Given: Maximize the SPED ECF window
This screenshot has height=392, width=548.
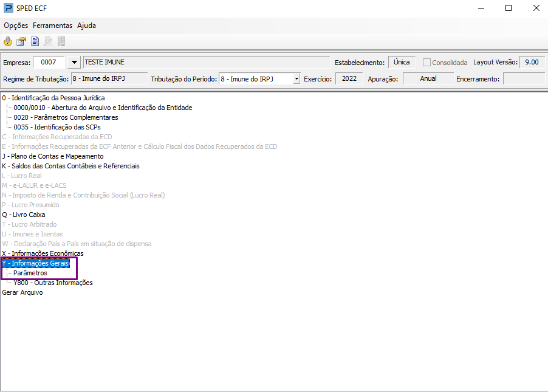Looking at the screenshot, I should pos(509,8).
